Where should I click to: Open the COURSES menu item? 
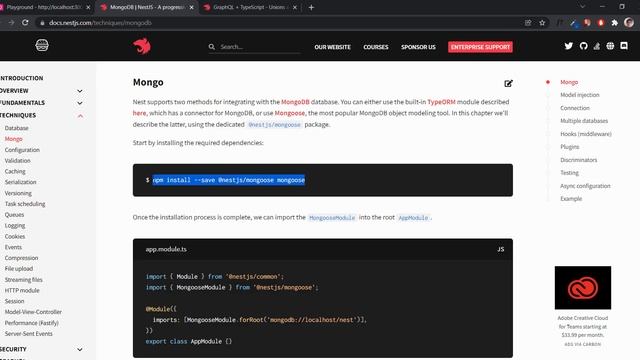tap(376, 47)
